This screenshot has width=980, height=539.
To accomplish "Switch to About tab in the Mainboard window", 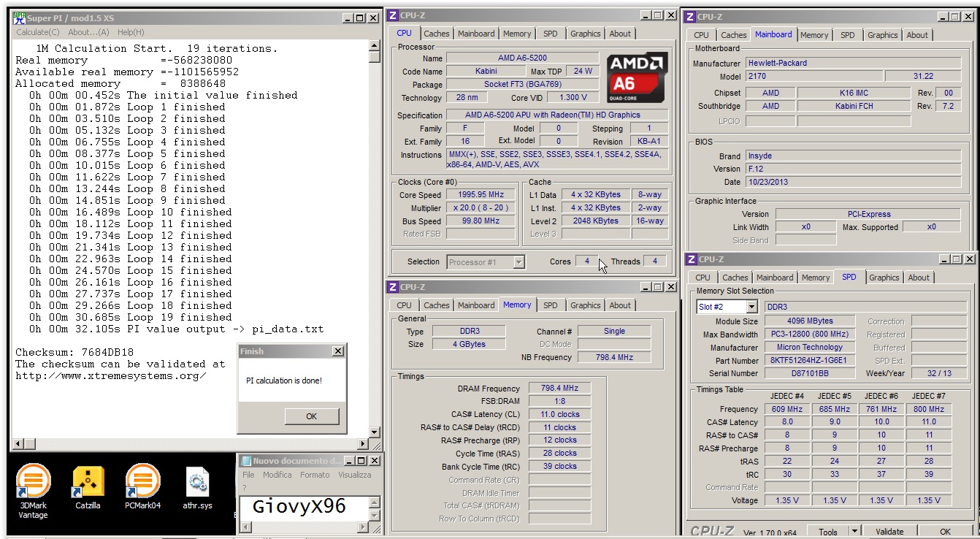I will (x=917, y=35).
